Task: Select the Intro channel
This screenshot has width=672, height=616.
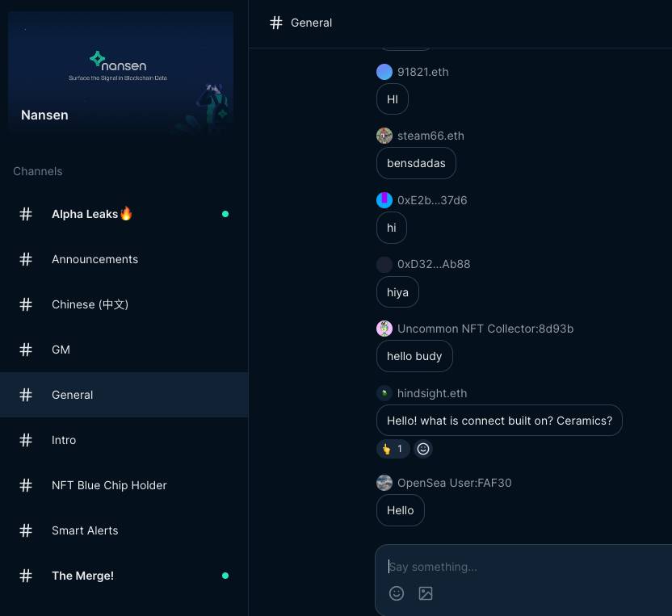Action: click(64, 440)
